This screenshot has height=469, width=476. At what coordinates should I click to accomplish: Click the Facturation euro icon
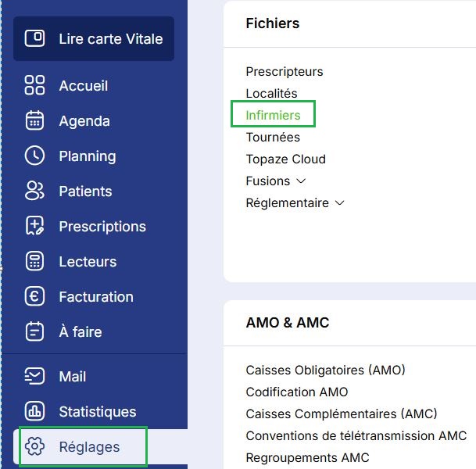34,296
